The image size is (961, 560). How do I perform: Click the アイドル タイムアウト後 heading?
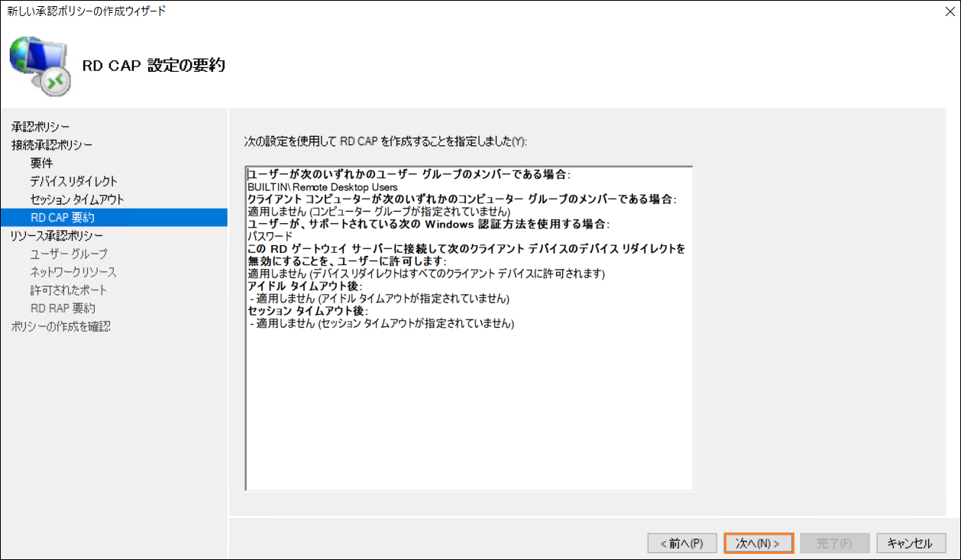tap(305, 286)
